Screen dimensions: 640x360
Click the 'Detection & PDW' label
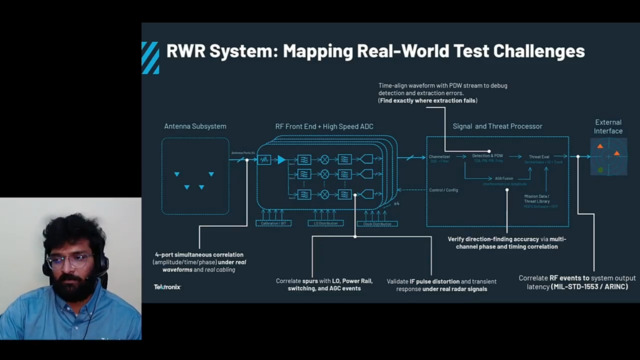487,156
